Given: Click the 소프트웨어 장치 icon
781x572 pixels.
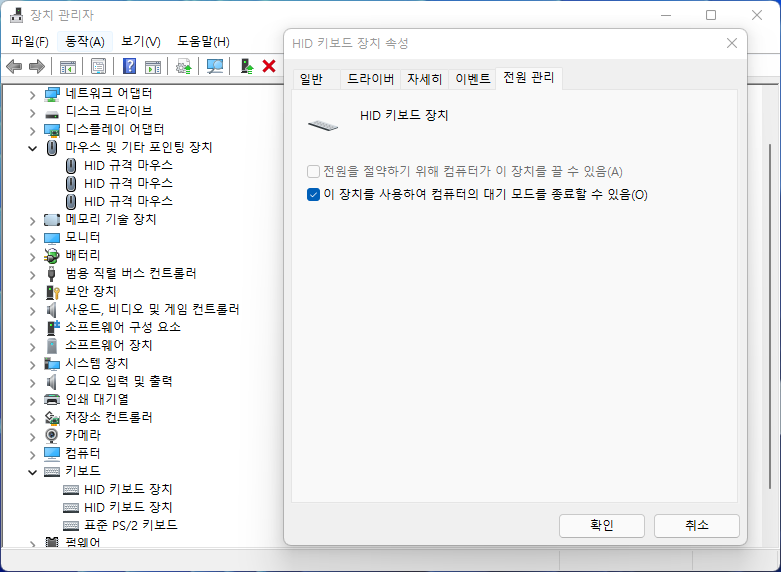Looking at the screenshot, I should click(52, 345).
